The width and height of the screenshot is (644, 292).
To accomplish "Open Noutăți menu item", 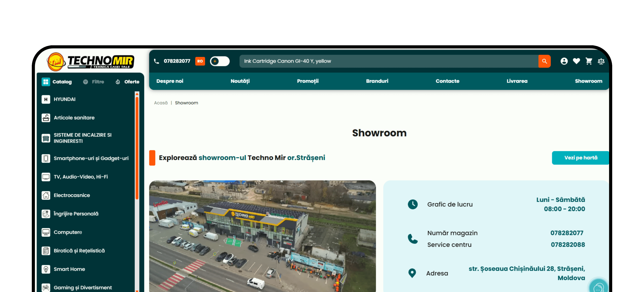I will [x=240, y=81].
